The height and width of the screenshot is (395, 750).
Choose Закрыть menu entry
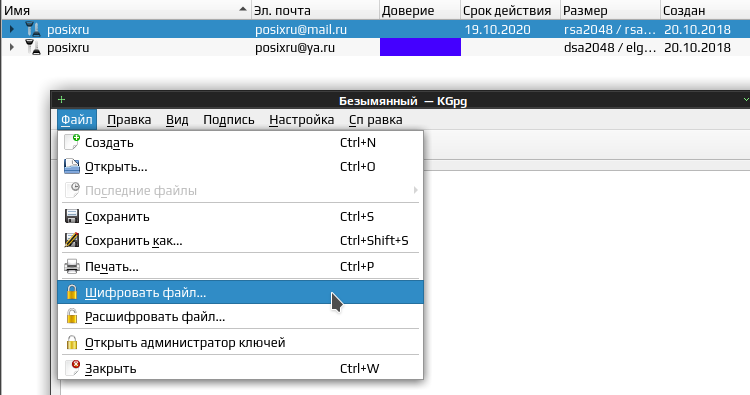(x=240, y=368)
